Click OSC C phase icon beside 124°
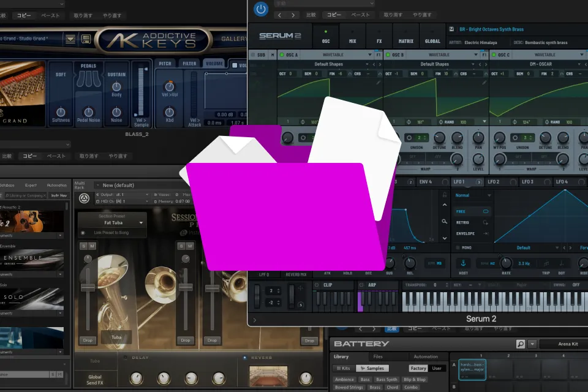 (x=514, y=122)
